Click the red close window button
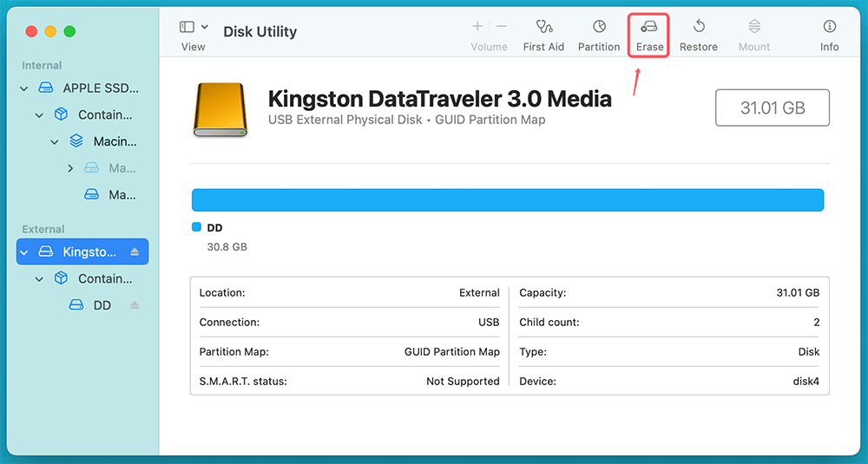This screenshot has height=464, width=868. point(31,31)
